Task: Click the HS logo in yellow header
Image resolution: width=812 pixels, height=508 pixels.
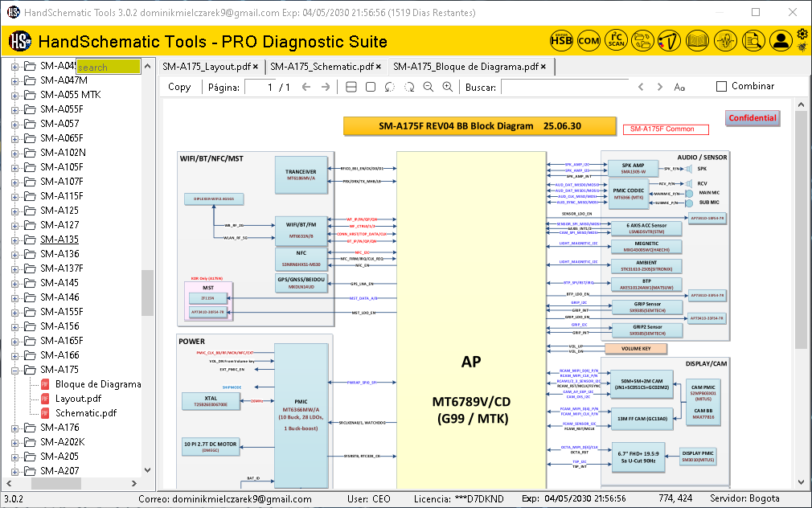Action: (x=20, y=41)
